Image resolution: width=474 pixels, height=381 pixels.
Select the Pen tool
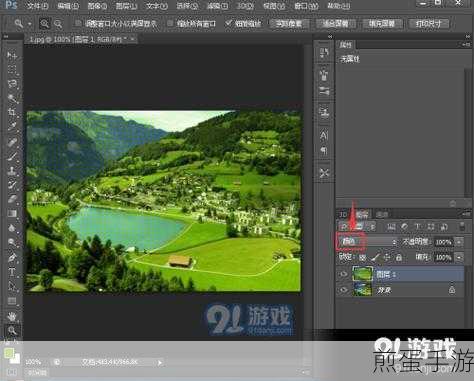click(x=12, y=257)
